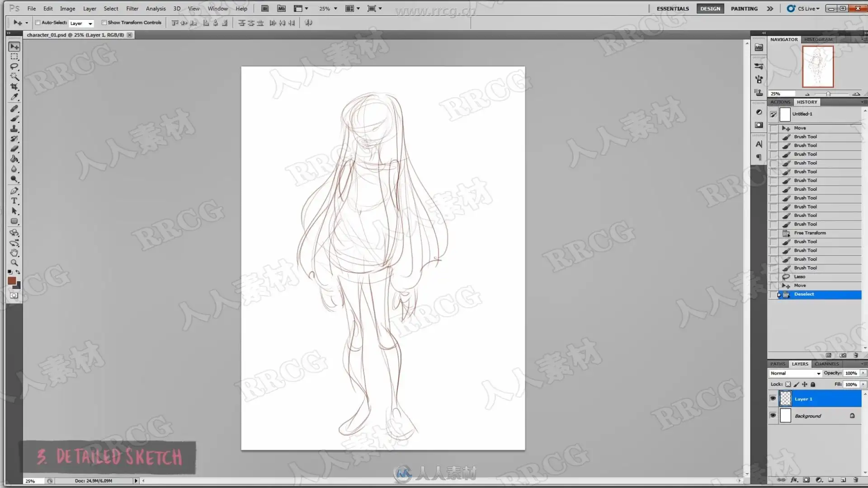The image size is (868, 488).
Task: Switch to the Painting workspace
Action: tap(744, 9)
